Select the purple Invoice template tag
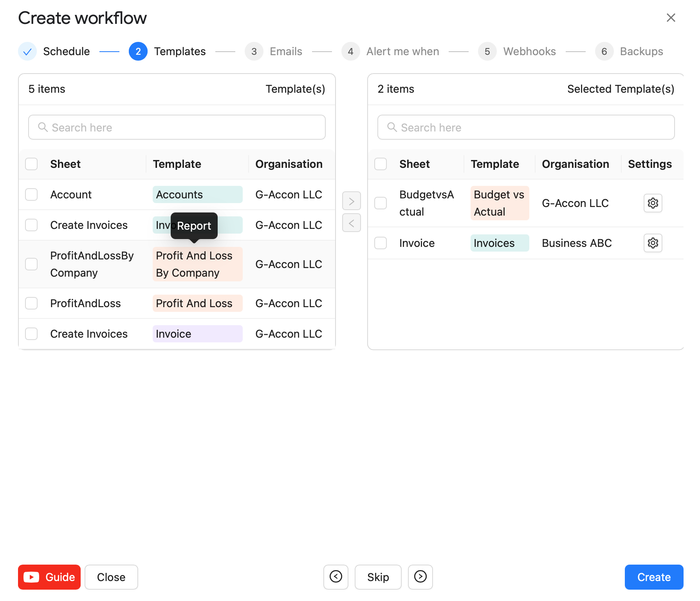 coord(197,334)
